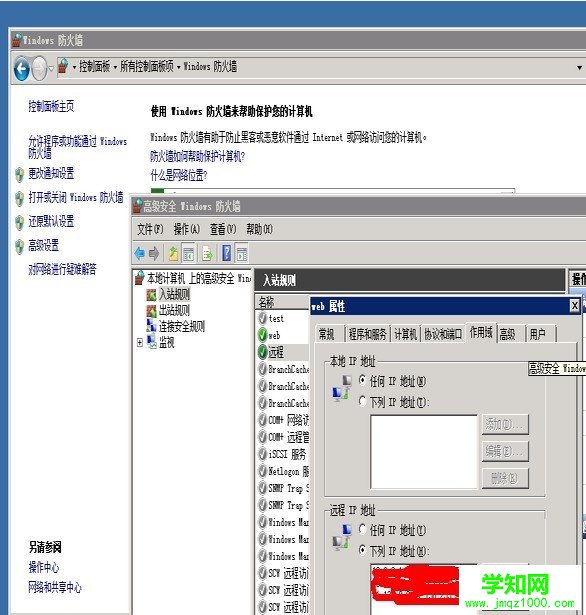
Task: Open 网络和共享中心 link
Action: pyautogui.click(x=55, y=587)
